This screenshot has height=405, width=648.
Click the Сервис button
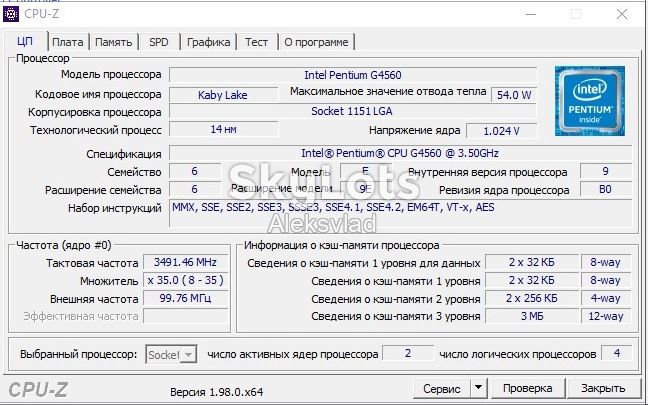442,388
